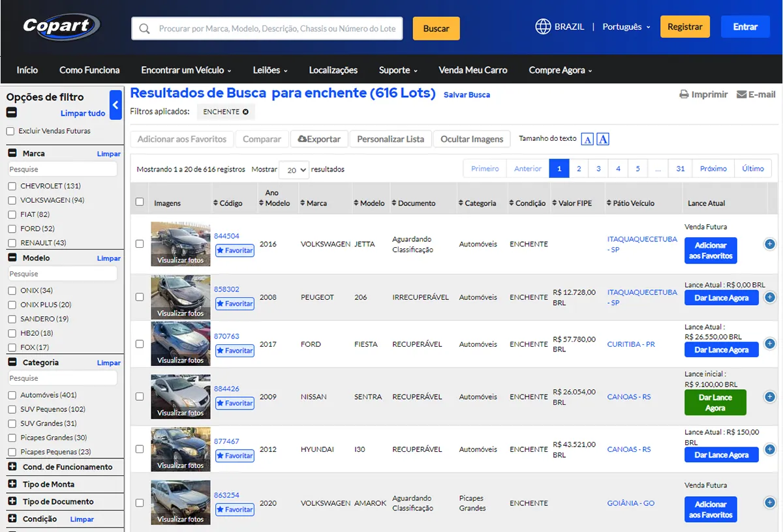Open the Leilões menu
Screen dimensions: 783x532
tap(270, 70)
